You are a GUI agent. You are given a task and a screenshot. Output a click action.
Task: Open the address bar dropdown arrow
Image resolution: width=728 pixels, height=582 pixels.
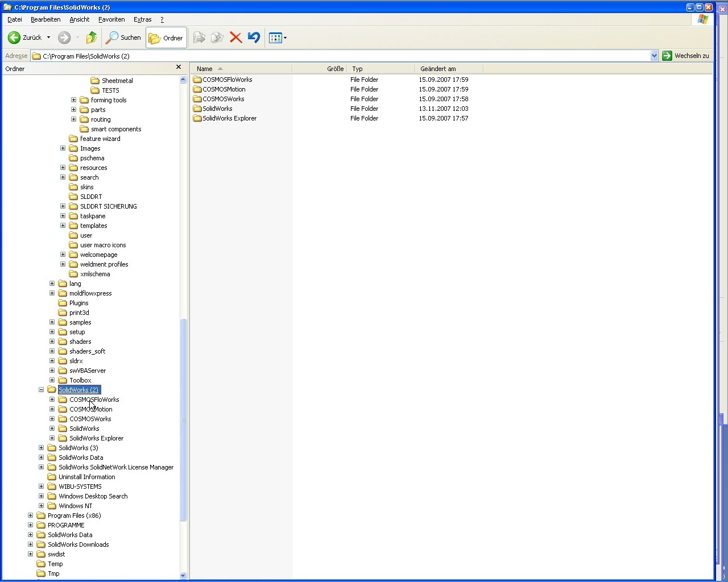click(x=654, y=56)
